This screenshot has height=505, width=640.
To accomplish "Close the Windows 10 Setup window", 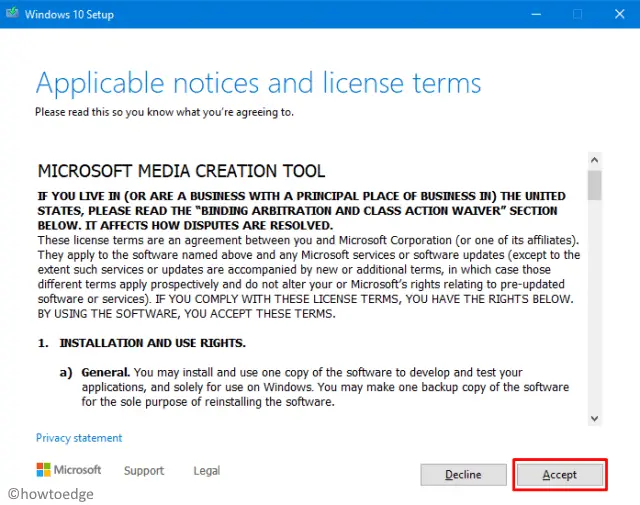I will pyautogui.click(x=620, y=14).
